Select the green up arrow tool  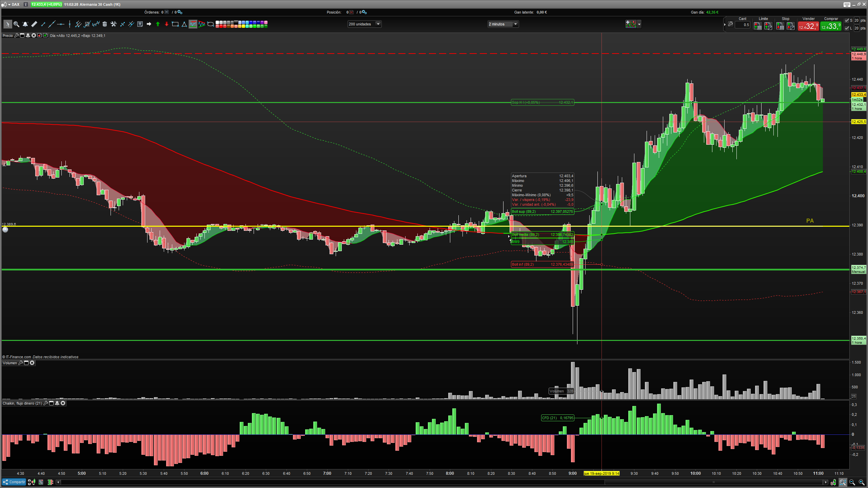point(158,24)
